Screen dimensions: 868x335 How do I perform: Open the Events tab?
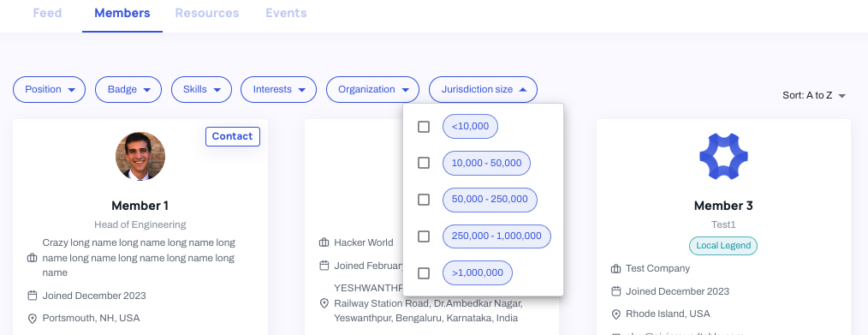pos(286,14)
